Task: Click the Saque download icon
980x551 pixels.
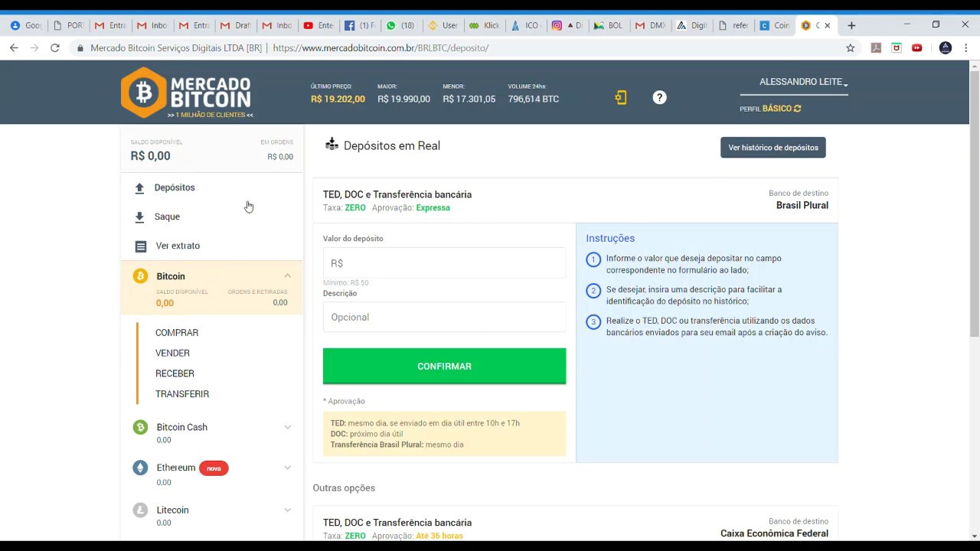Action: point(139,217)
